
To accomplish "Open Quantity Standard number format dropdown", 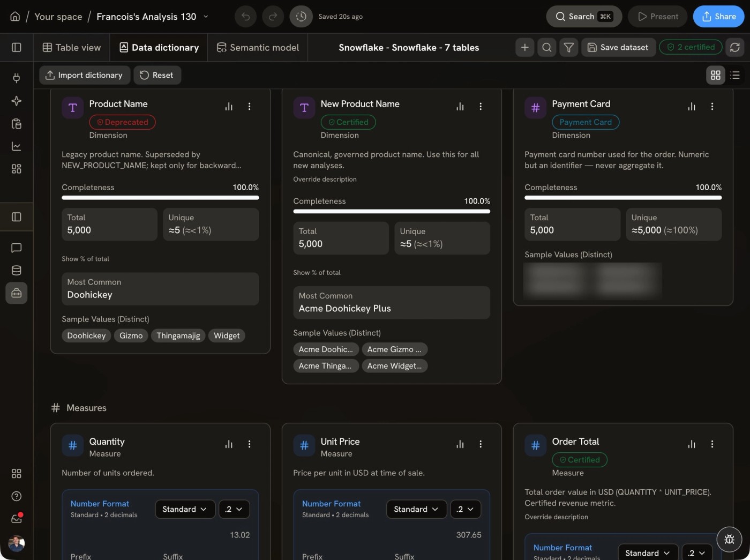I will [x=185, y=509].
